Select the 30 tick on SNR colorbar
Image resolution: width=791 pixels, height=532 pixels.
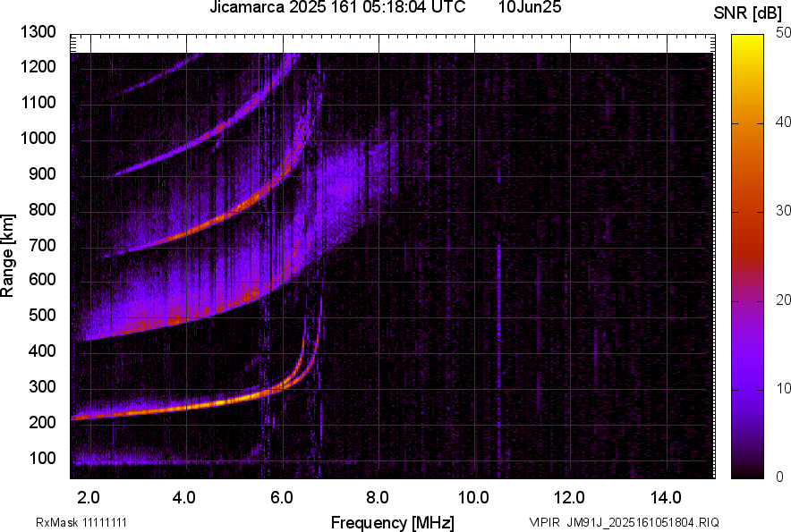(783, 210)
